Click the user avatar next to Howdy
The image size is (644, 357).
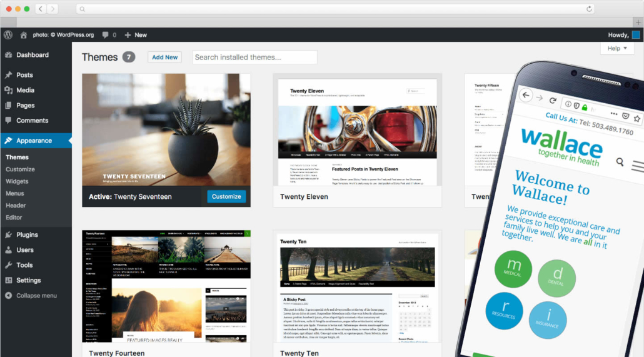(636, 35)
